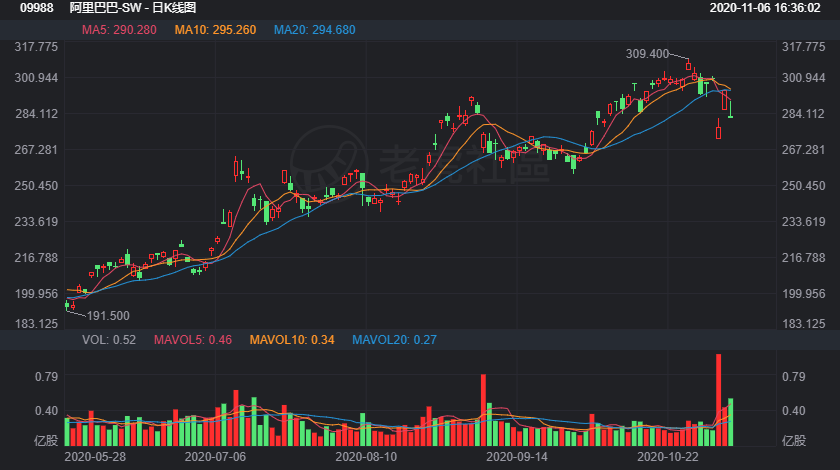
Task: Click left axis price 284.112
Action: (x=36, y=114)
